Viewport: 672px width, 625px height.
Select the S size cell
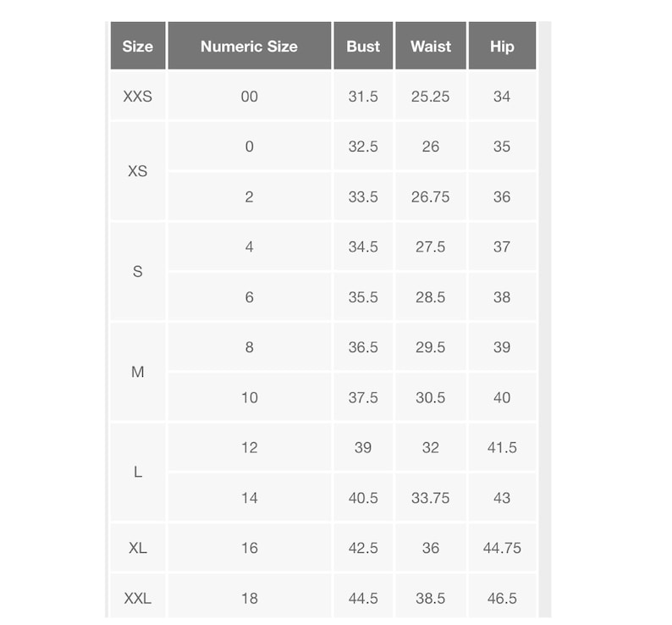coord(138,272)
